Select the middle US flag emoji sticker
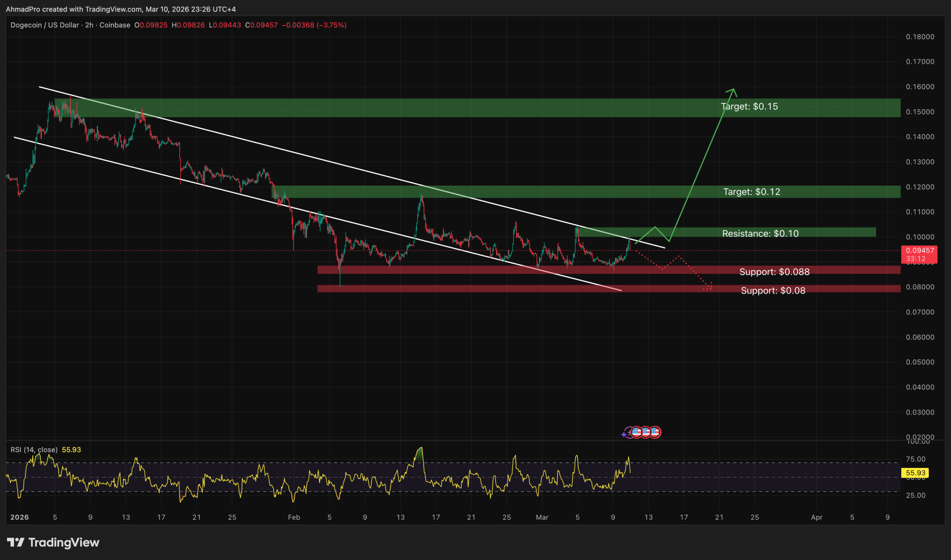 646,432
